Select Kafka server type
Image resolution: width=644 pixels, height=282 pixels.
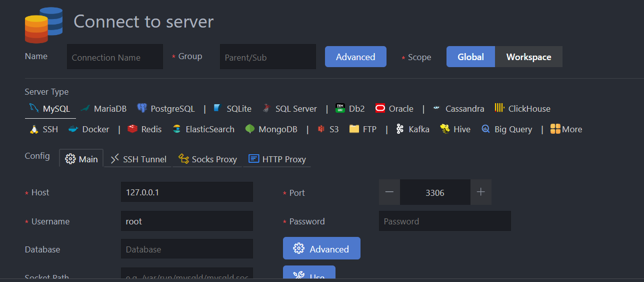pyautogui.click(x=412, y=129)
